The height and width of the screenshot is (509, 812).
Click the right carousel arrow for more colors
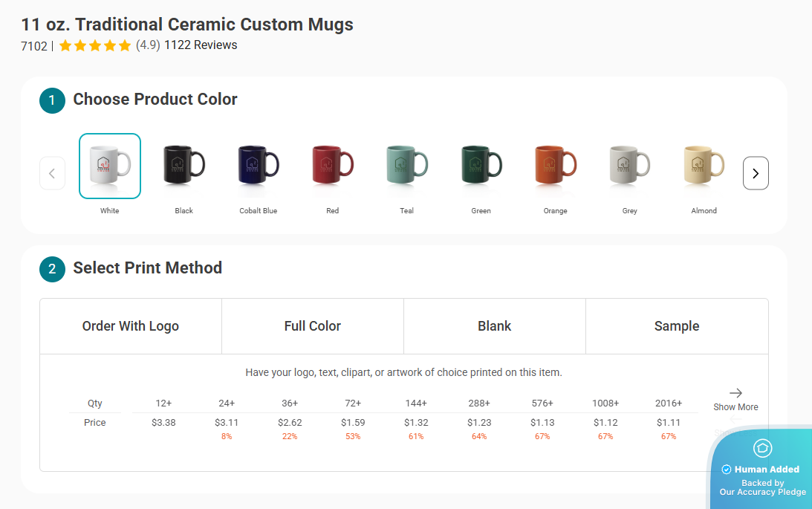pos(756,172)
